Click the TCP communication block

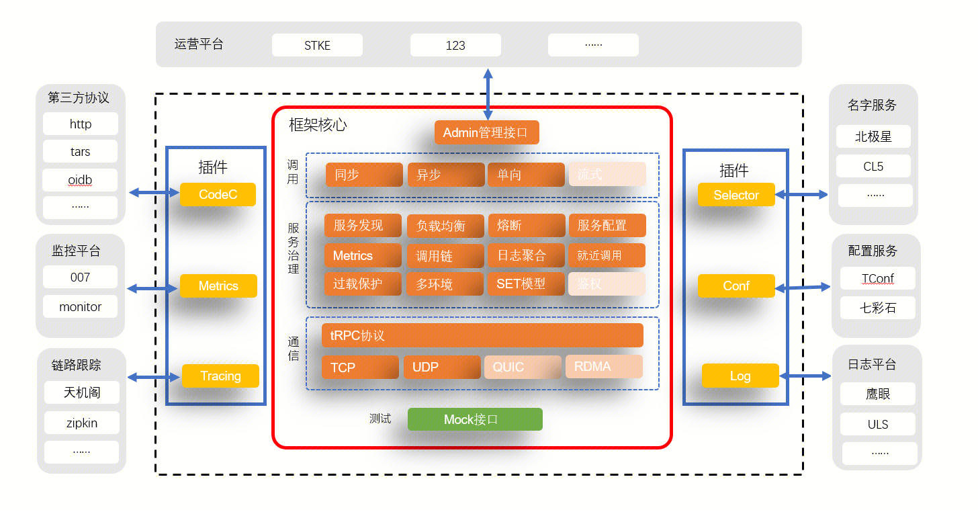click(x=360, y=368)
